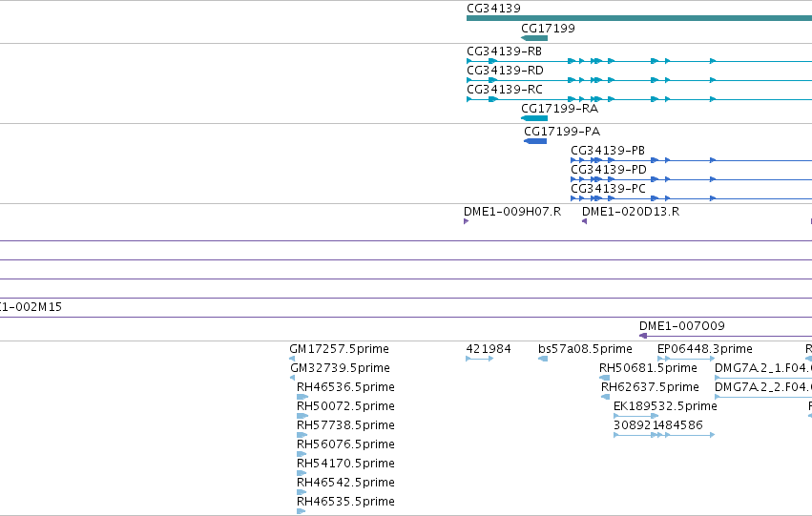This screenshot has height=516, width=812.
Task: Click the 308921484586 feature label
Action: (x=657, y=425)
